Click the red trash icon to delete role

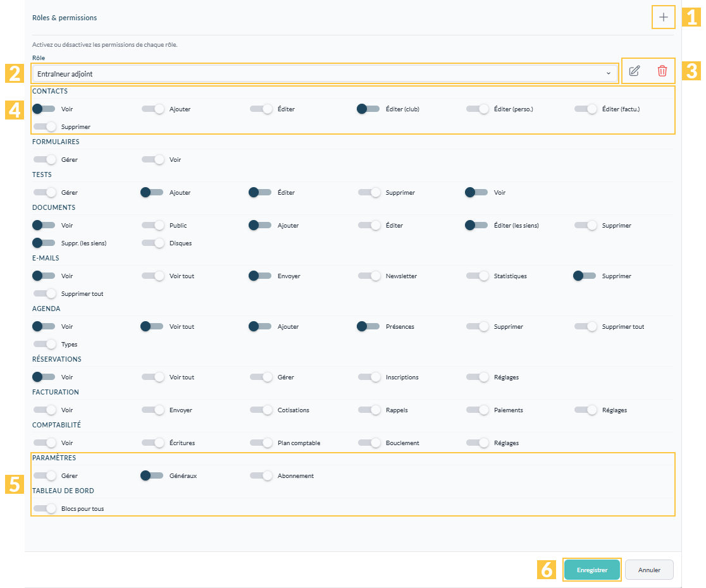click(x=662, y=71)
